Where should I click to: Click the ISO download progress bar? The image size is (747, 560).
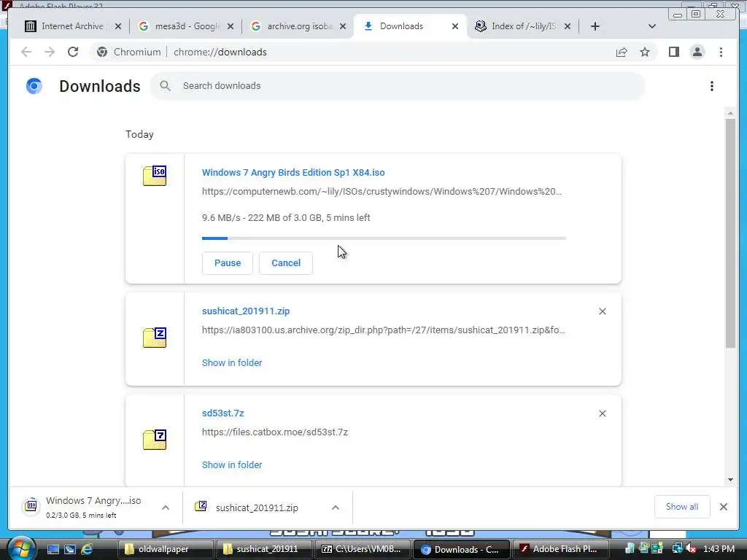(x=384, y=238)
